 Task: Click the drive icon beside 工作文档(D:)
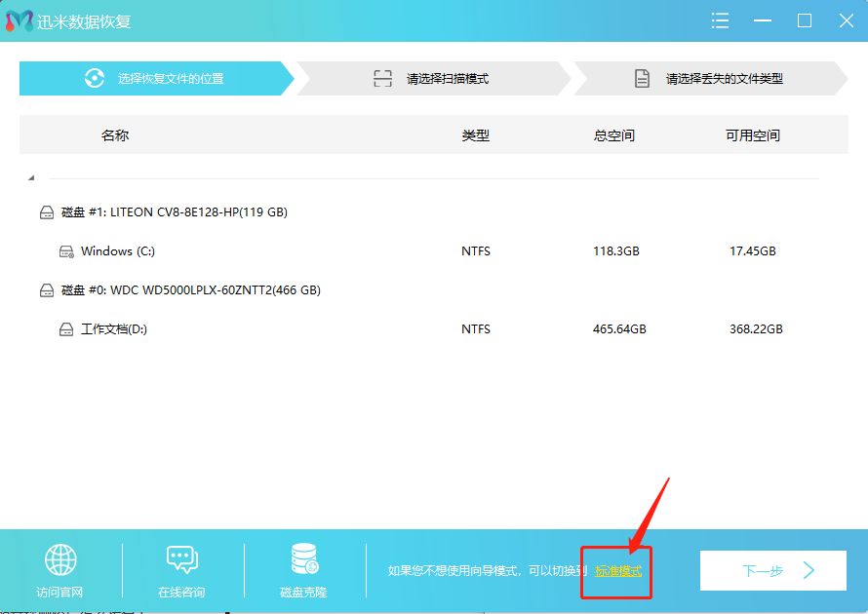66,328
